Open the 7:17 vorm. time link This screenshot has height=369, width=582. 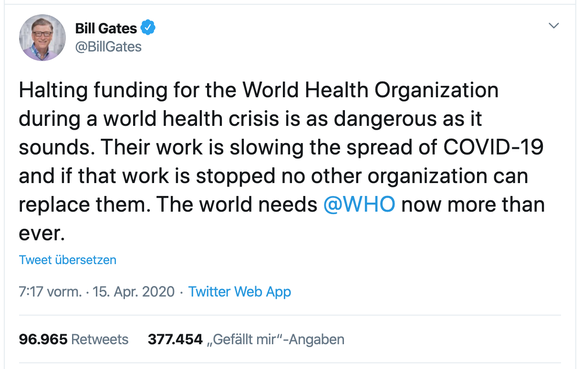coord(50,292)
